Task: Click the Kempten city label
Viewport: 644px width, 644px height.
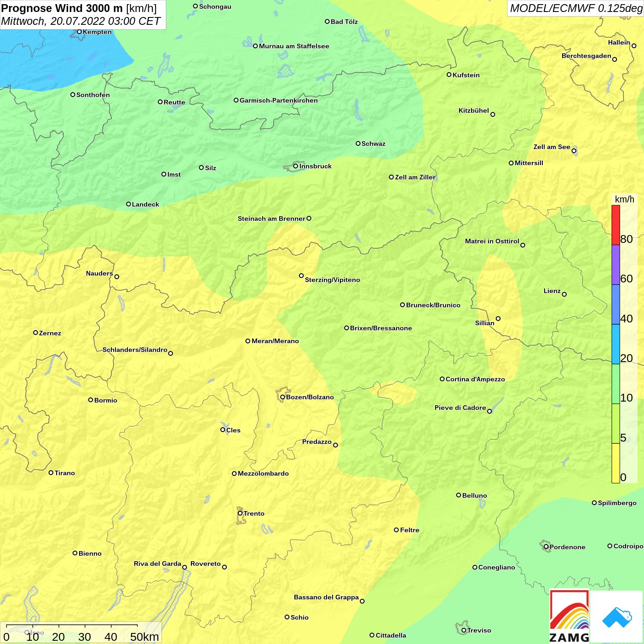Action: [x=97, y=32]
